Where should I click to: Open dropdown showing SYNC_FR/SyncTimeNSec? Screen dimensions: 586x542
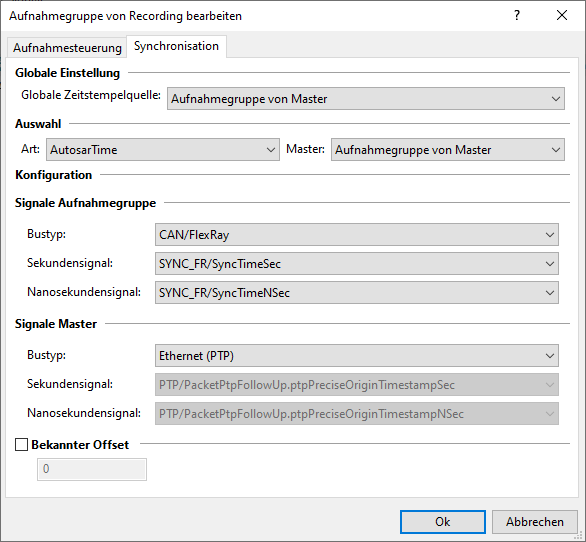click(x=357, y=292)
